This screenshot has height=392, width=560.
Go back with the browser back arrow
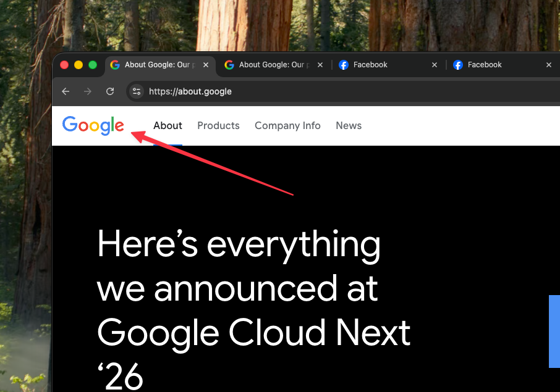(66, 91)
